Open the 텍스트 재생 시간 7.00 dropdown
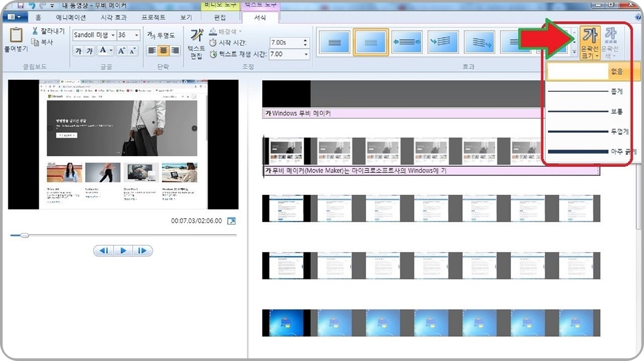This screenshot has height=361, width=644. [306, 54]
